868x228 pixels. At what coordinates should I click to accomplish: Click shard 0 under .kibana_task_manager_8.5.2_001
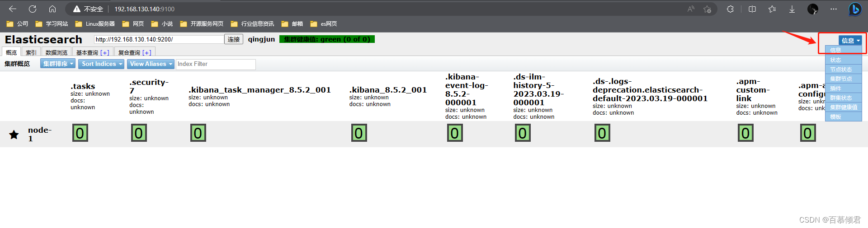(198, 133)
